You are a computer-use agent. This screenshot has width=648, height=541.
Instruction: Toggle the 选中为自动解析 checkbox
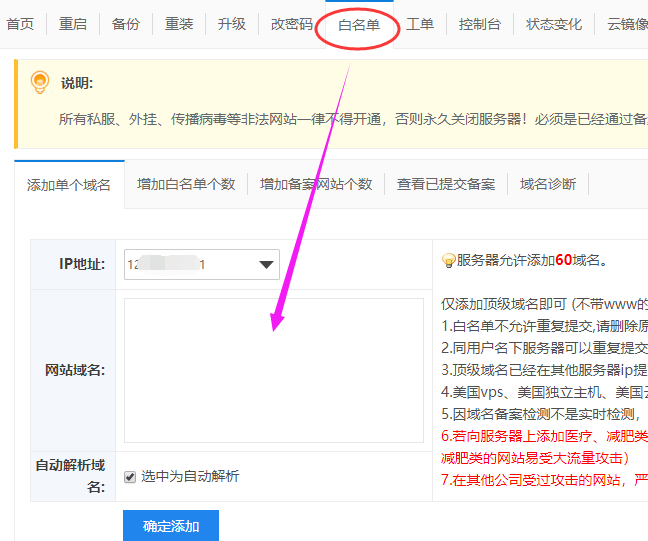(x=130, y=477)
